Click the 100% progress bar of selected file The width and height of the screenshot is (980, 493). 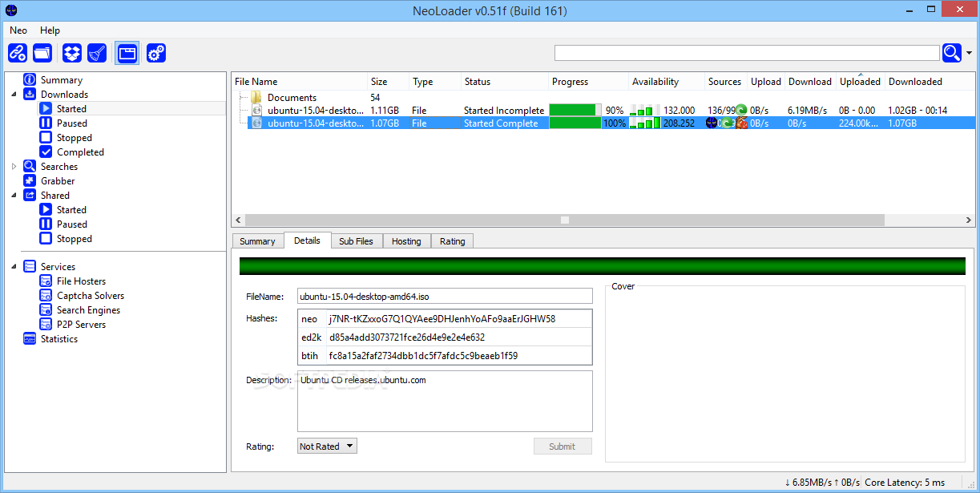coord(575,123)
